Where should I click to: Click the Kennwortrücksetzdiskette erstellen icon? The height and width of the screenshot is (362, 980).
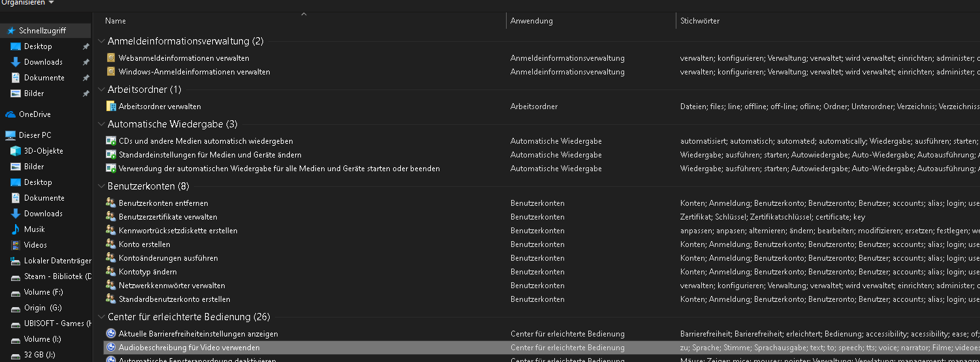111,231
